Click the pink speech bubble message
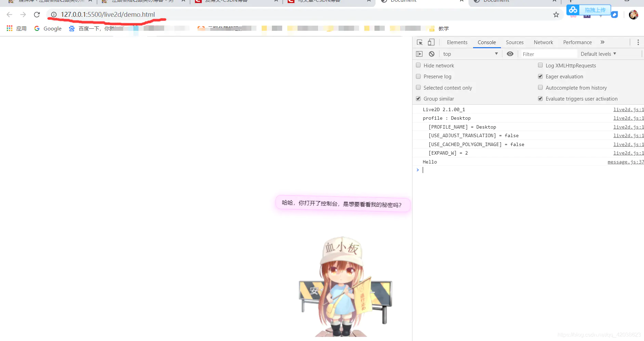The width and height of the screenshot is (644, 341). point(343,204)
